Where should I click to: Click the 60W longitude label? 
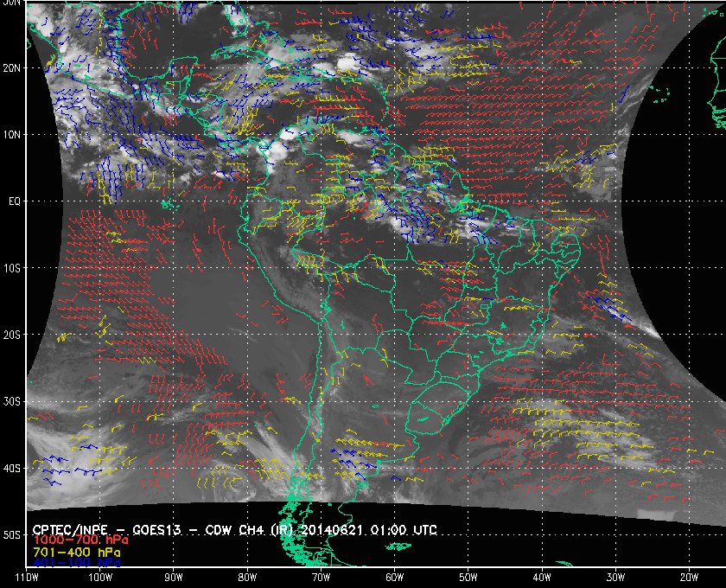pos(394,578)
